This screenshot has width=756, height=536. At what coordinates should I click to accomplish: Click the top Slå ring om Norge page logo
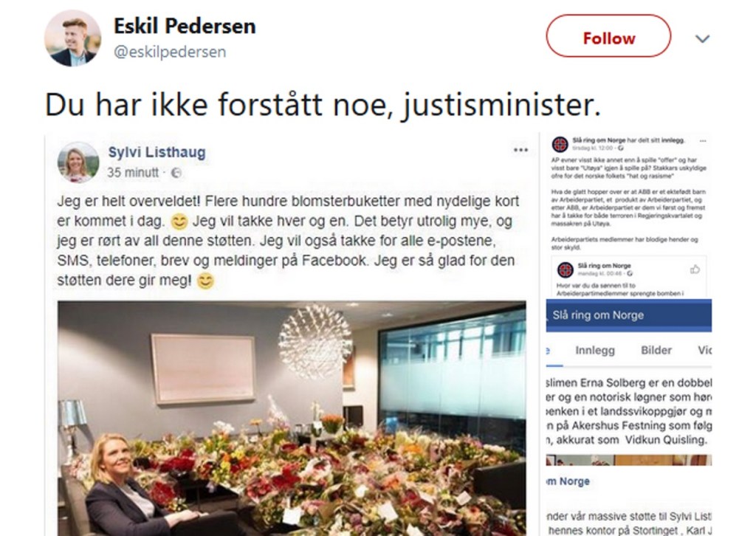pos(561,143)
